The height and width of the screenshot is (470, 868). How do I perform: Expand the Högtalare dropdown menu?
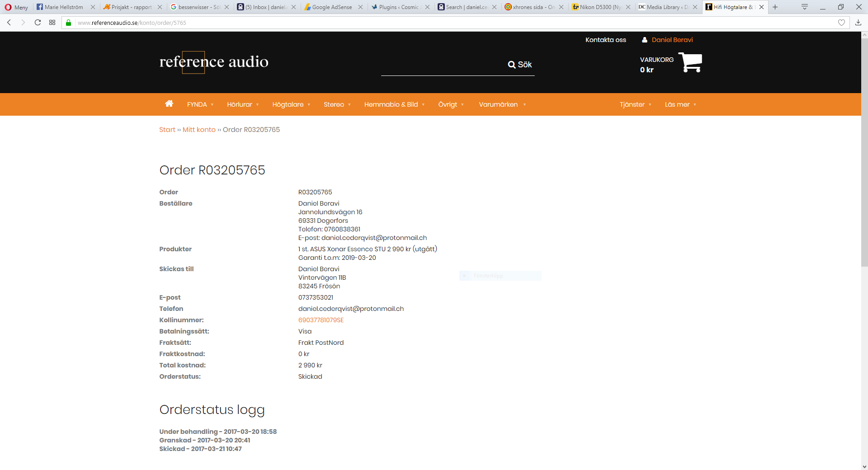coord(291,104)
